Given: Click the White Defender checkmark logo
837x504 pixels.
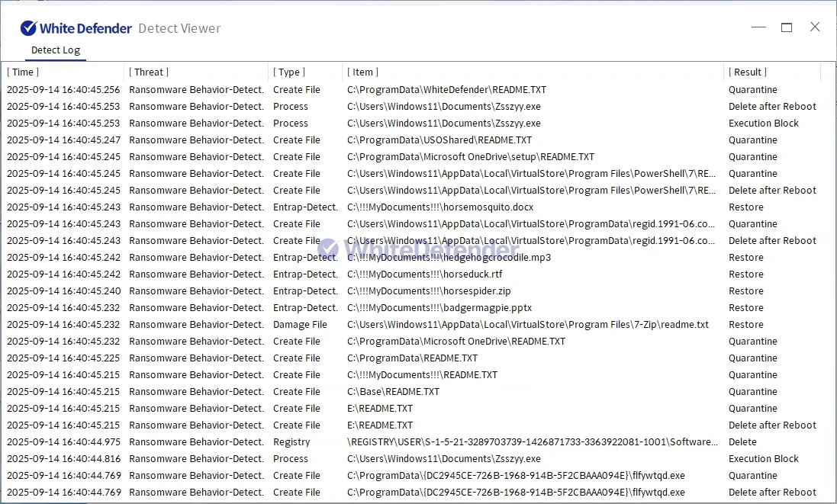Looking at the screenshot, I should click(28, 28).
